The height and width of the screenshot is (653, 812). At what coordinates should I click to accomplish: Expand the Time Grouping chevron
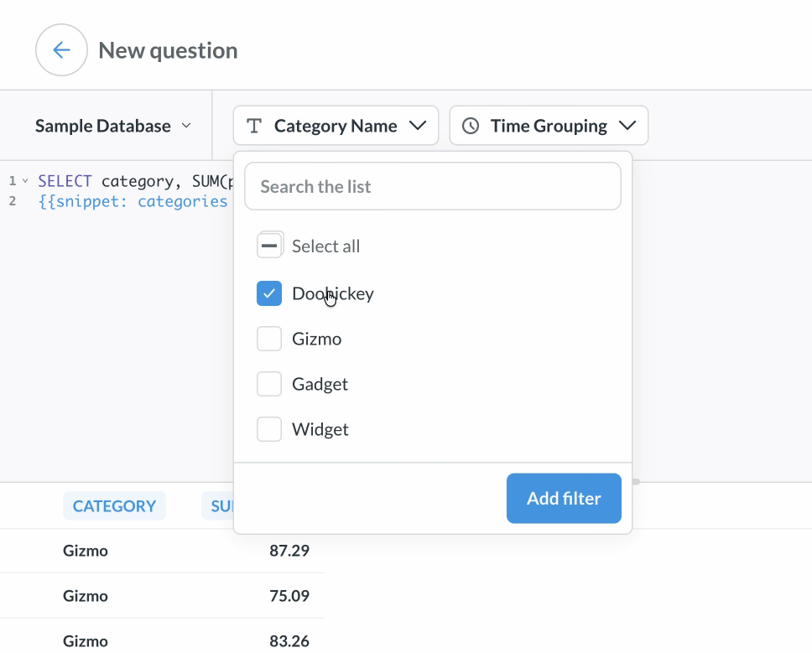627,126
